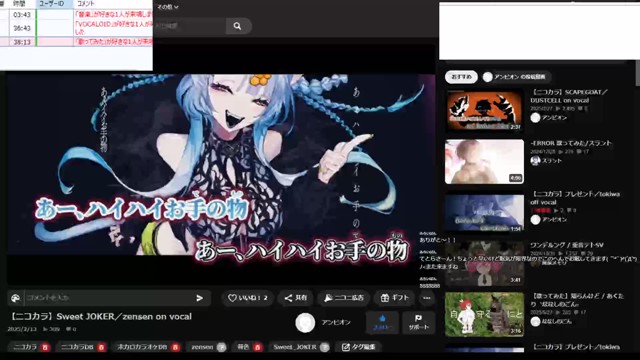Click the サポート support button
This screenshot has width=640, height=360.
pos(418,323)
